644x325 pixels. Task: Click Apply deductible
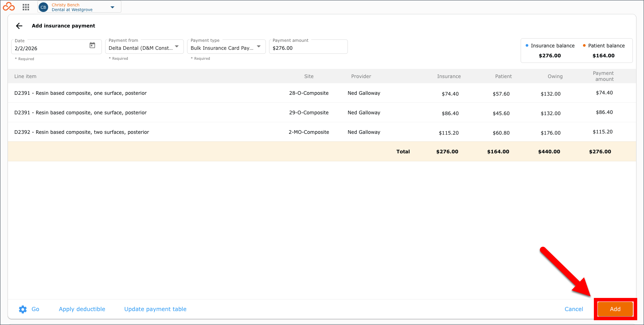pos(82,309)
